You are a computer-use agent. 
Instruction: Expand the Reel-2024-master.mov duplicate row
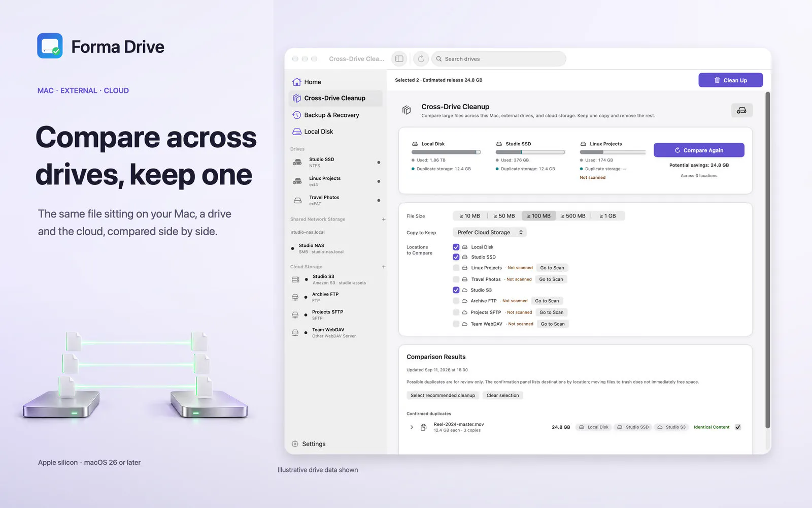(x=412, y=427)
